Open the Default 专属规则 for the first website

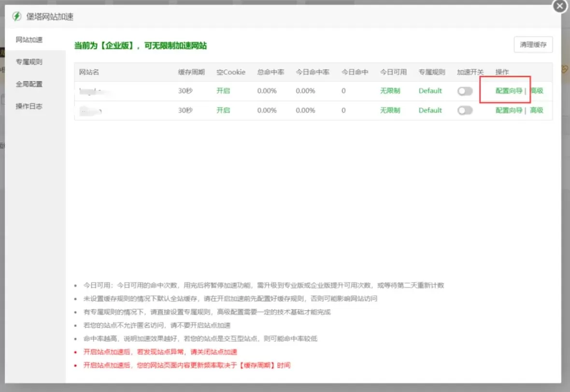point(430,91)
